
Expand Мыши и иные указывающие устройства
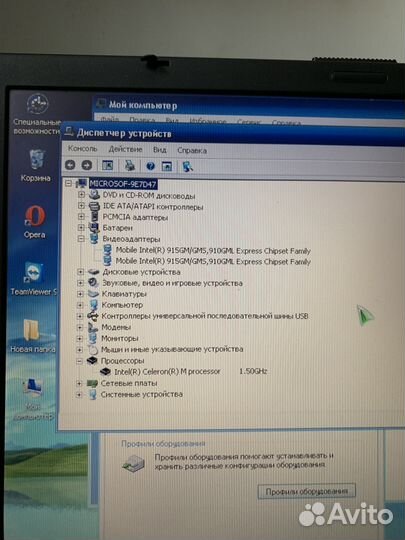(x=80, y=349)
